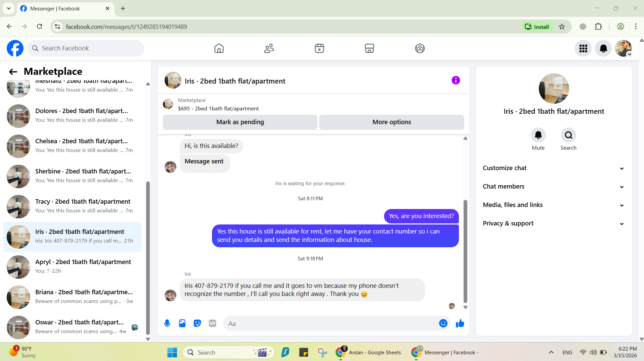Open the weather widget showing 90°F Sunny
This screenshot has width=644, height=361.
tap(23, 352)
